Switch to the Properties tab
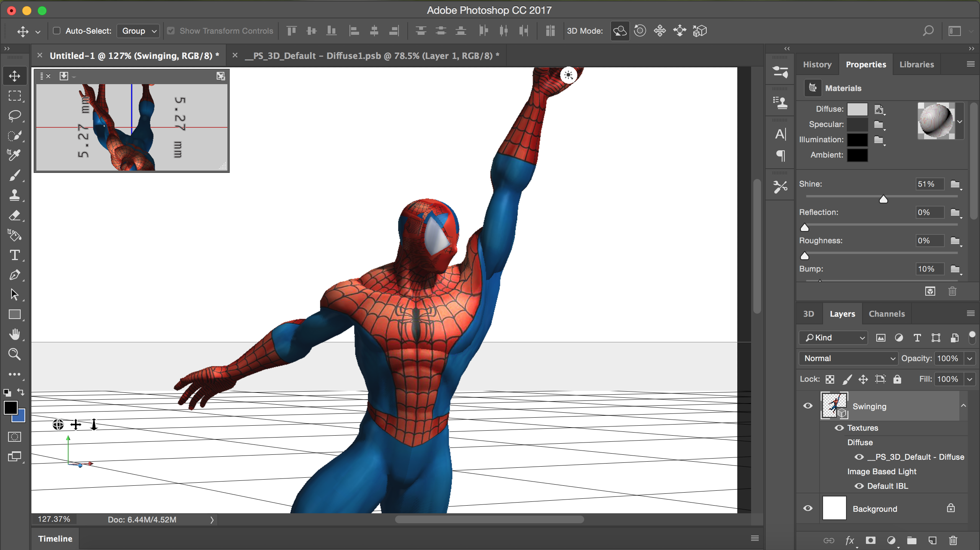This screenshot has height=550, width=980. [x=866, y=64]
